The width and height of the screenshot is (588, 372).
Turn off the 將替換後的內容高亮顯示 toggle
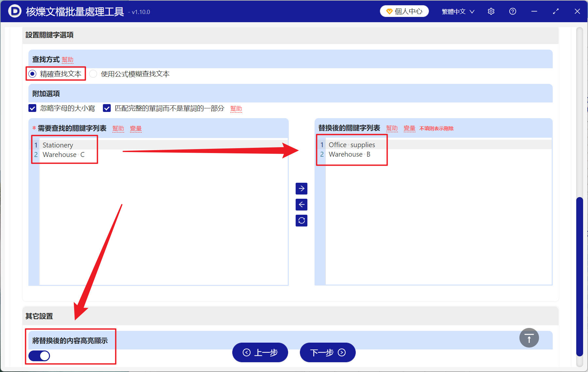click(39, 356)
